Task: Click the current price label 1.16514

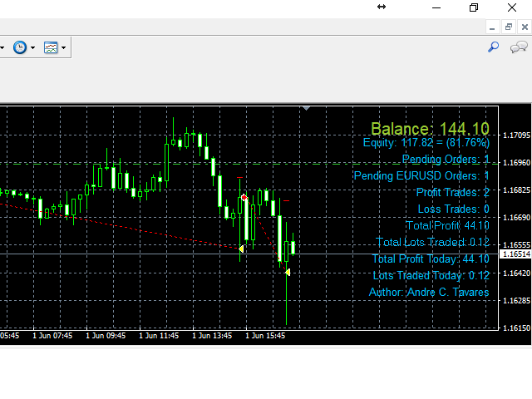Action: 515,254
